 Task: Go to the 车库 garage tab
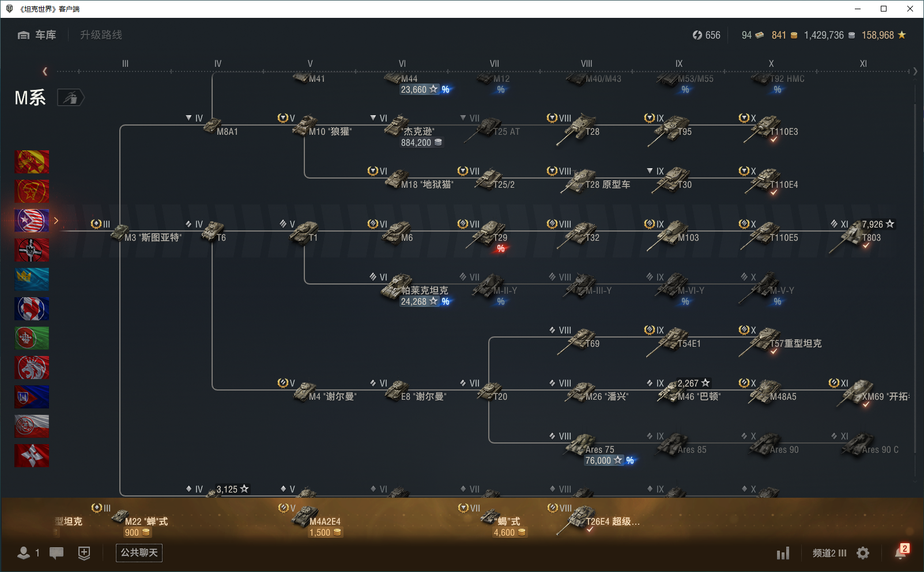(x=37, y=35)
